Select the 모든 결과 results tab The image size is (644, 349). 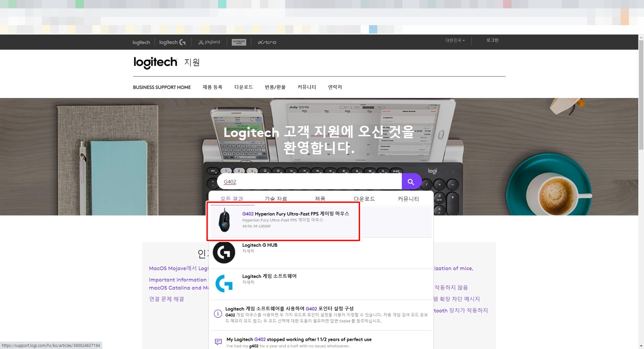232,199
